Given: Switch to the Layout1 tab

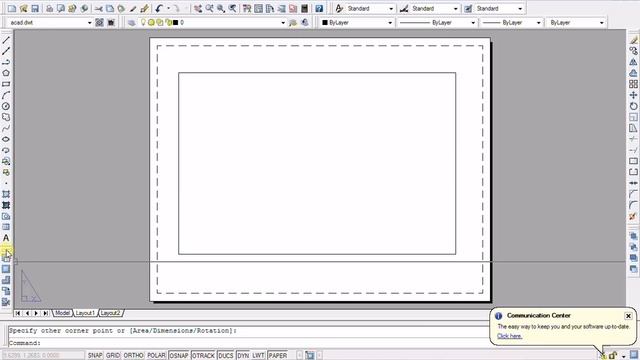Looking at the screenshot, I should coord(85,313).
